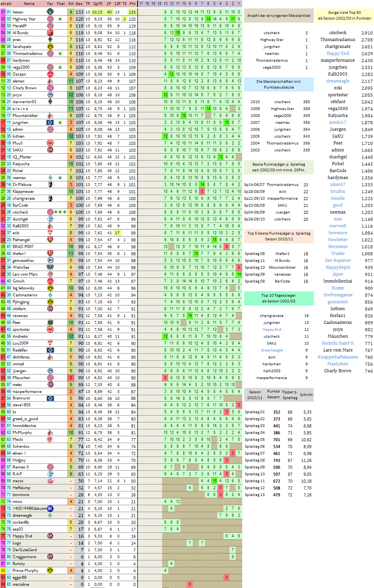Select chartgranate in the Tagessieger list

point(272,316)
